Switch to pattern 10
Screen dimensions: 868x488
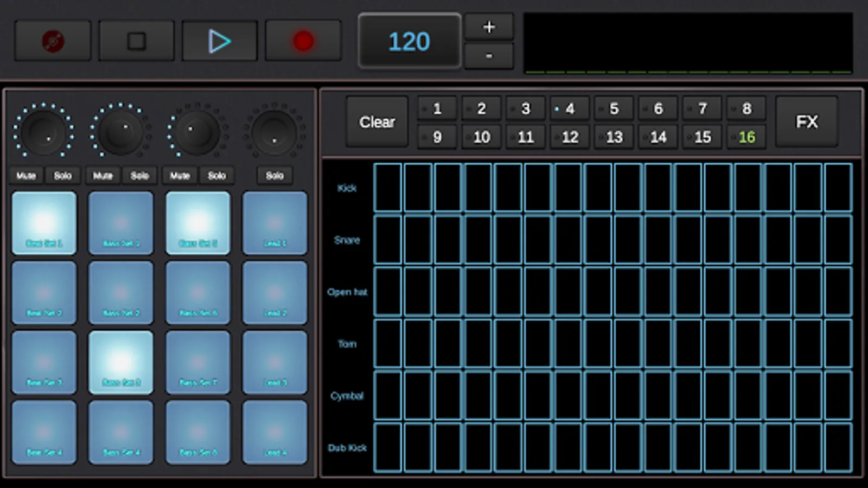pyautogui.click(x=481, y=137)
